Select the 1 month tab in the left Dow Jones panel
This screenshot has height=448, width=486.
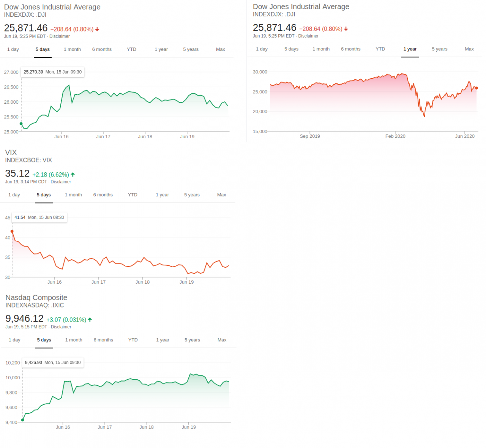click(72, 49)
